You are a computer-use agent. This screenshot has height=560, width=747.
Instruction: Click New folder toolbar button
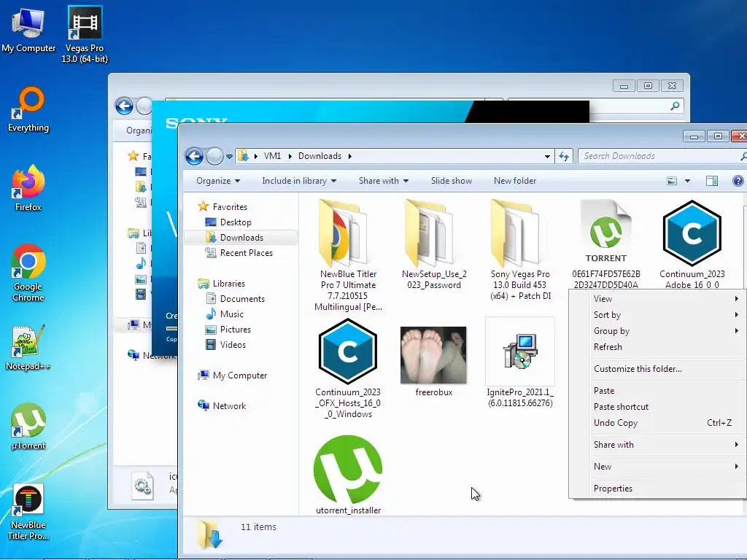[x=515, y=181]
